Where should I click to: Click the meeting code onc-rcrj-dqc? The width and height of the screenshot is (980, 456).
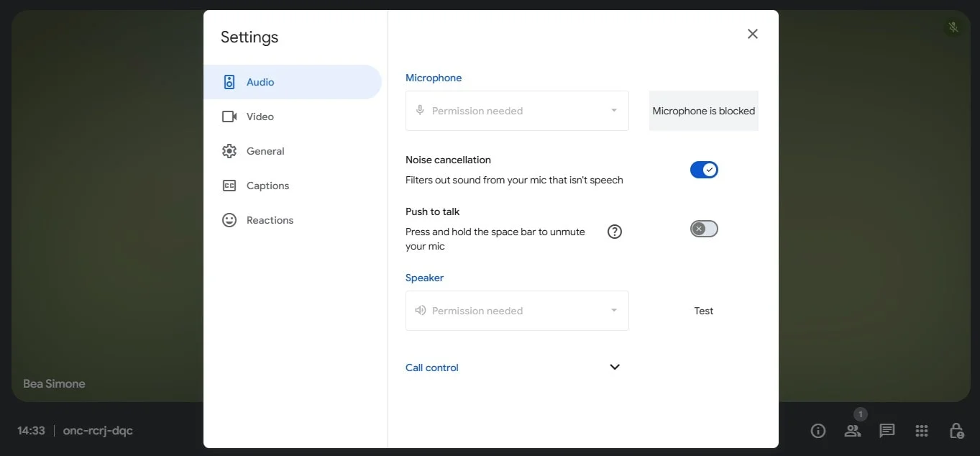click(98, 431)
